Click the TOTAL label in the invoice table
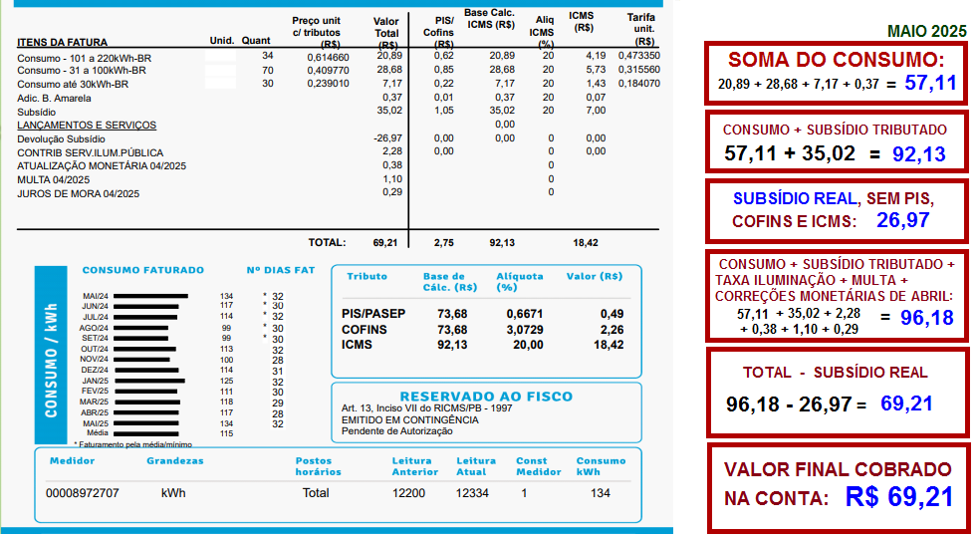The image size is (980, 538). [327, 242]
